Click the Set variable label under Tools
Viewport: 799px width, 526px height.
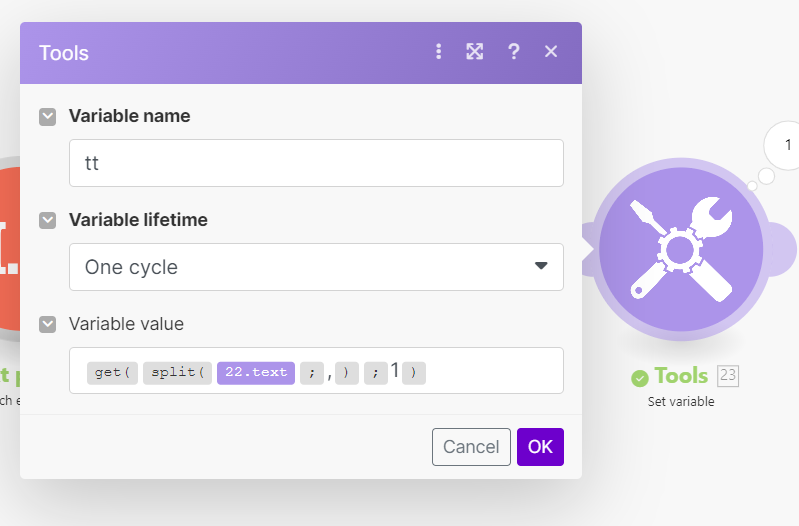pos(681,402)
